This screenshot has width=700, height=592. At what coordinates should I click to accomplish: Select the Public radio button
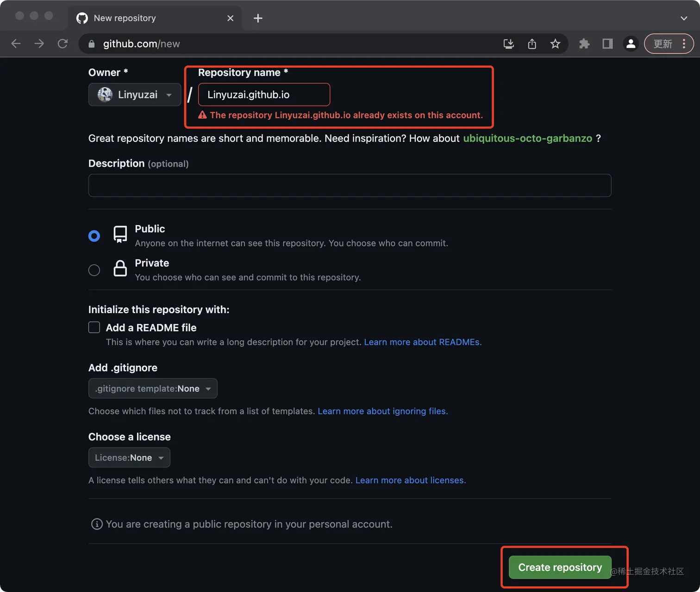[94, 236]
